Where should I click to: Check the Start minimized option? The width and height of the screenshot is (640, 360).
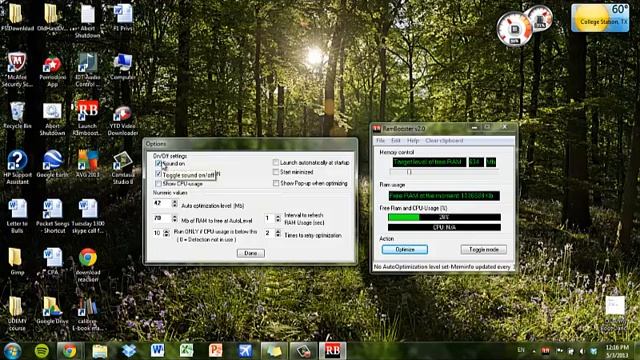(x=276, y=172)
